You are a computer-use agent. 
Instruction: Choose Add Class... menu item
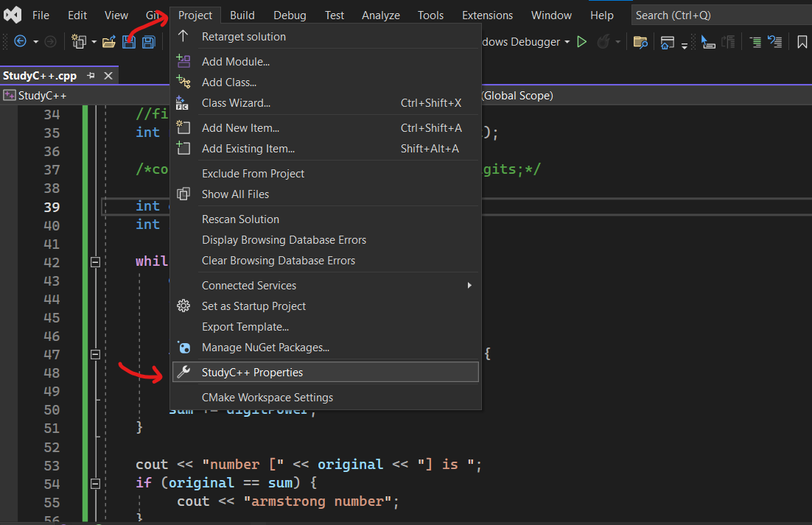click(x=325, y=82)
